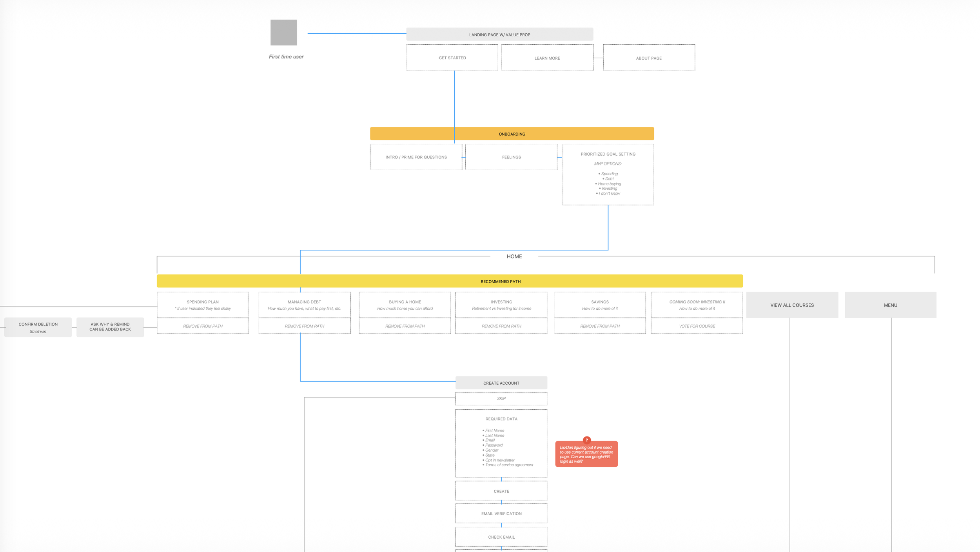Viewport: 980px width, 552px height.
Task: Click the Get Started box
Action: (452, 58)
